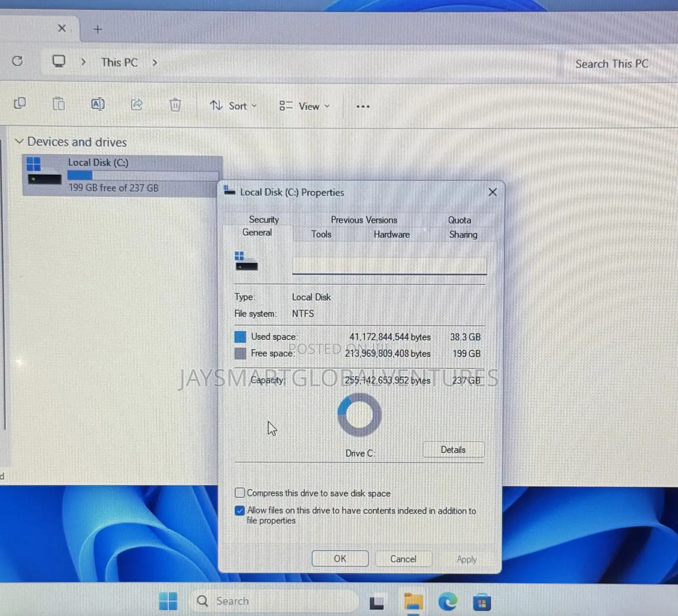Open the Sharing tab

[x=463, y=234]
